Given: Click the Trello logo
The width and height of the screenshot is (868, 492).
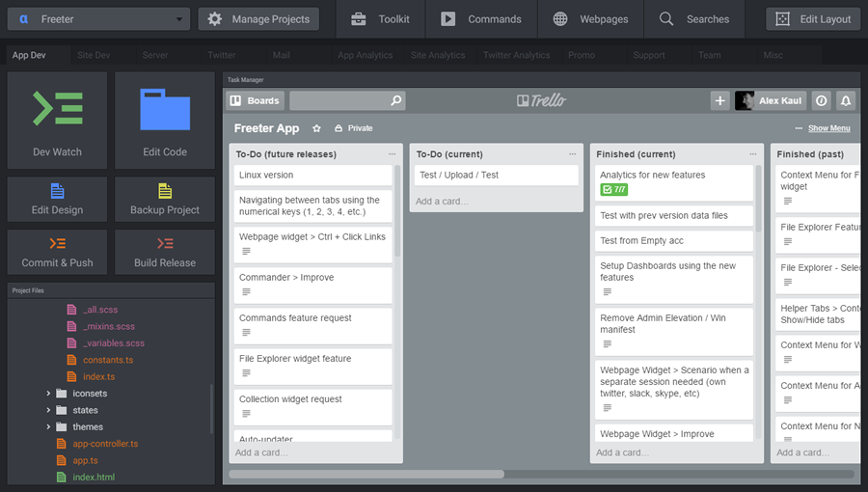Looking at the screenshot, I should coord(541,100).
